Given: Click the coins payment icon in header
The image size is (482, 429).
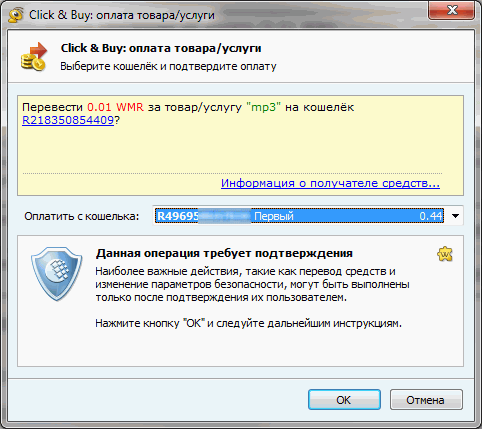Looking at the screenshot, I should click(34, 57).
